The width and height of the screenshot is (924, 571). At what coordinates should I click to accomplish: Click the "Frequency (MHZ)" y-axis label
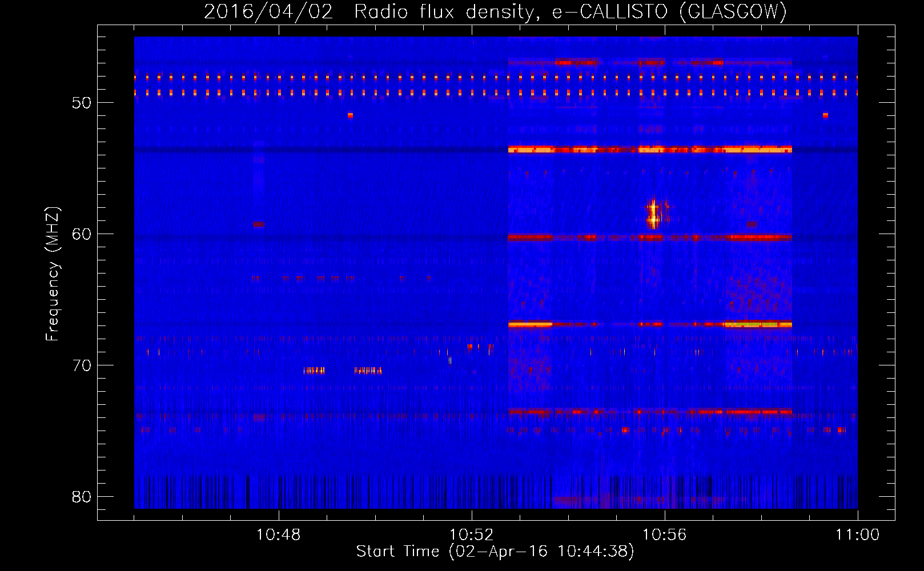[x=53, y=274]
